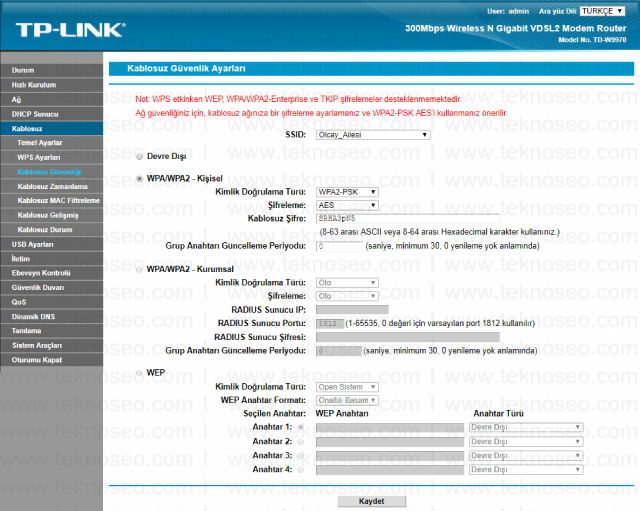Go to Kablosuz Zamanlama submenu

[51, 187]
